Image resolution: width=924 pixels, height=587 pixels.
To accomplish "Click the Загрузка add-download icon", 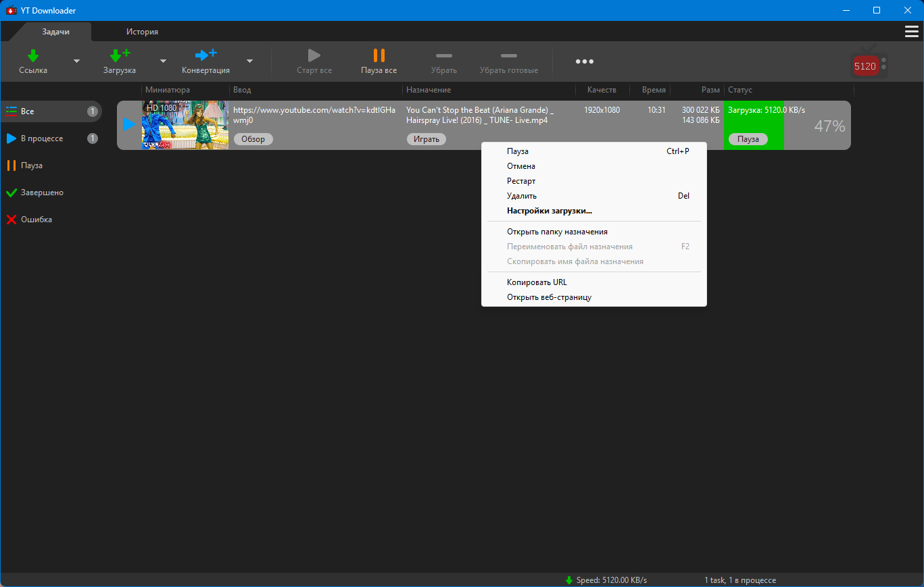I will 120,55.
